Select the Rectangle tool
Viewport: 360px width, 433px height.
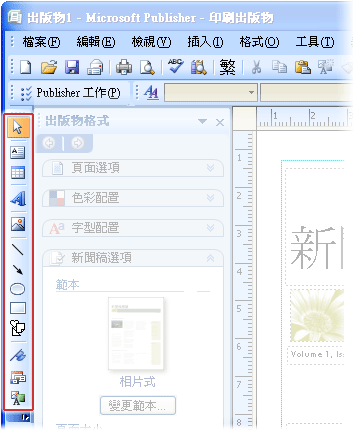(x=18, y=308)
